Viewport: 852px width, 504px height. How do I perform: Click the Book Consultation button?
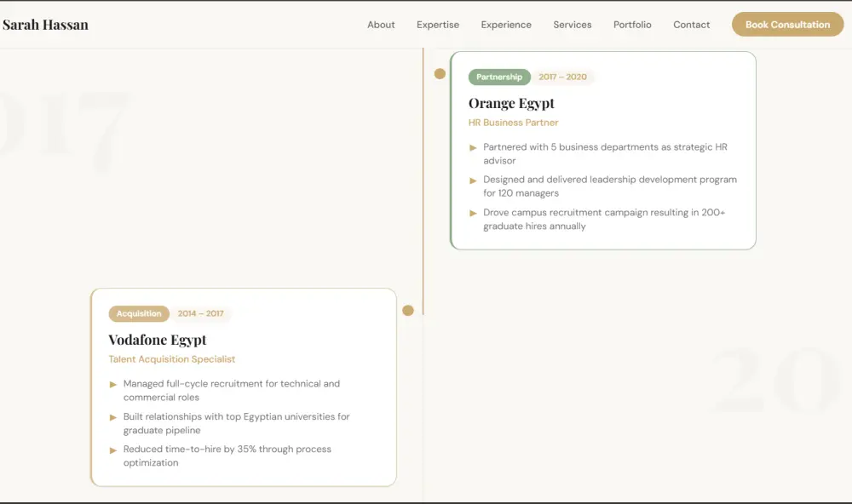(x=787, y=25)
